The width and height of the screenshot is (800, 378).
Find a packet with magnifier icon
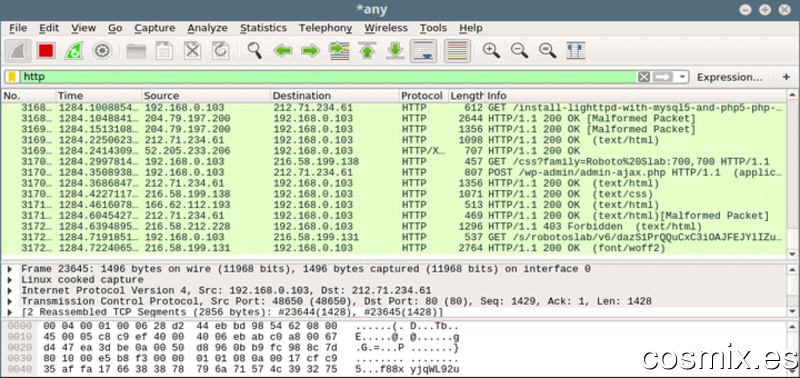click(x=254, y=51)
